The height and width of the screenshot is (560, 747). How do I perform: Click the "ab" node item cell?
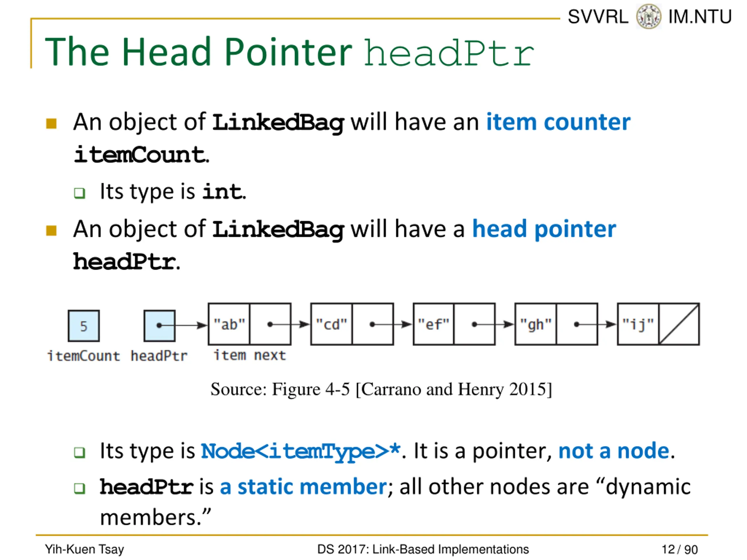tap(229, 324)
